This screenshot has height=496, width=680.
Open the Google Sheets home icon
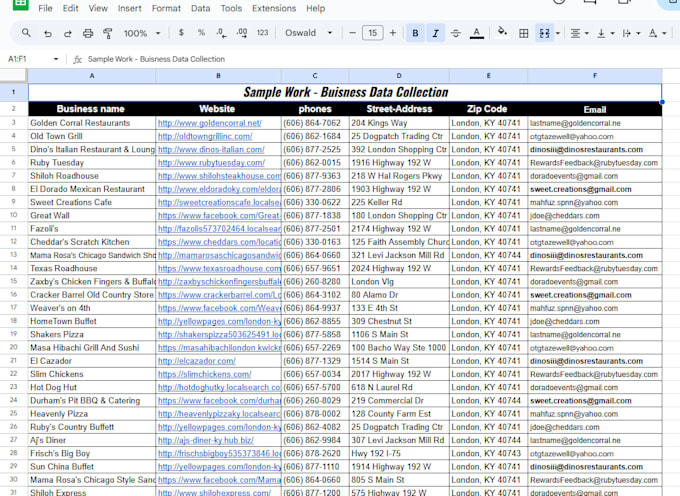click(x=20, y=4)
